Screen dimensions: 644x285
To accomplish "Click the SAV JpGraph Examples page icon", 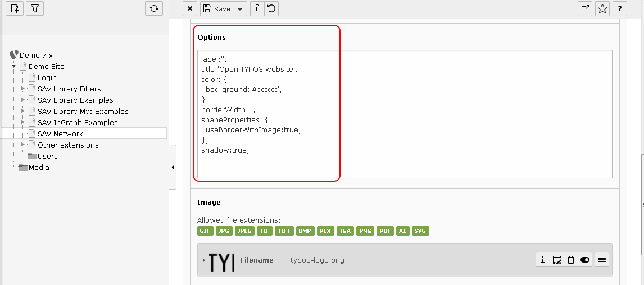I will coord(32,122).
